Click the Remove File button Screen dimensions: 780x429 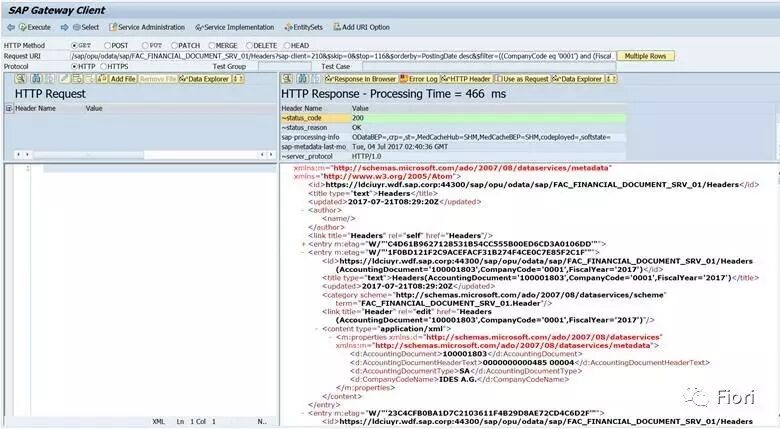[x=157, y=79]
